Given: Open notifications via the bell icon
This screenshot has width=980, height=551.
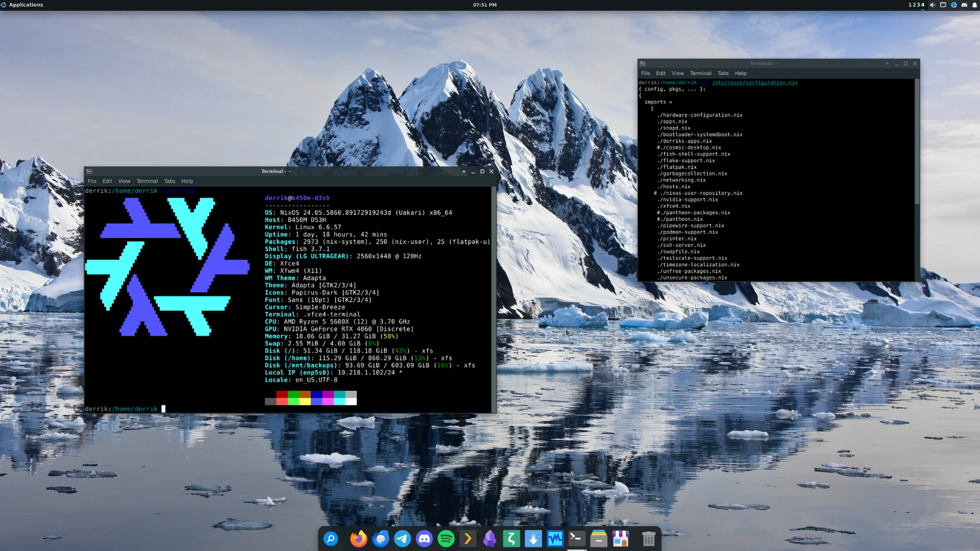Looking at the screenshot, I should coord(973,5).
